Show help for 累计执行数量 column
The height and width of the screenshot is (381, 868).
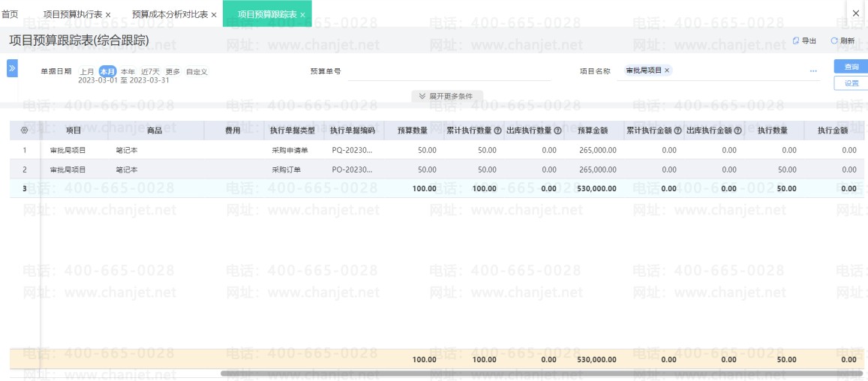497,130
